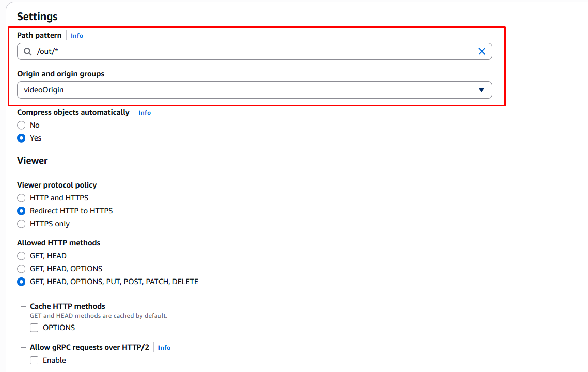Open Info link next to Path pattern

(77, 36)
